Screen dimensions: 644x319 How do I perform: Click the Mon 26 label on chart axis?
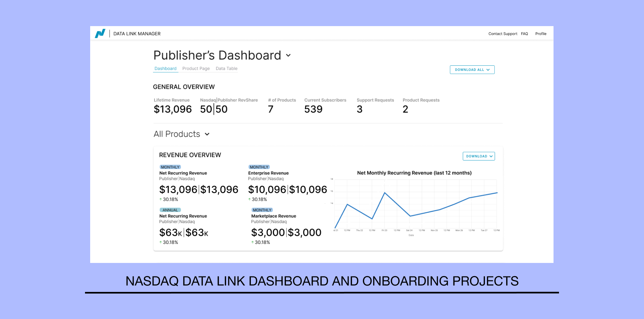pyautogui.click(x=459, y=230)
